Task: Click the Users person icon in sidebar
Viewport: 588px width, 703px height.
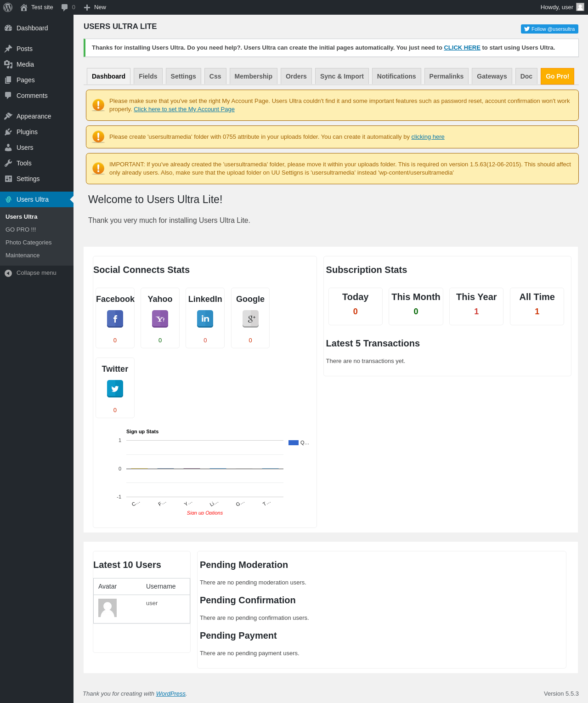Action: click(8, 147)
